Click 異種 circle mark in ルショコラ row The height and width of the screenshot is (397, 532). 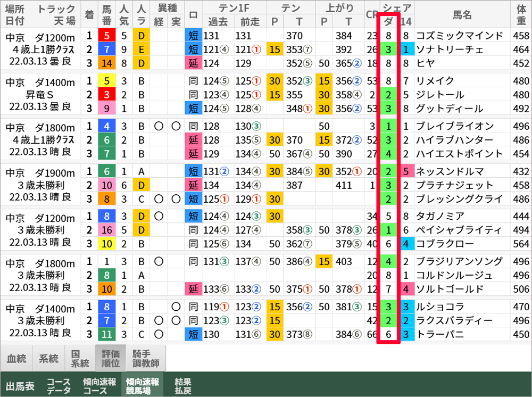tap(176, 307)
